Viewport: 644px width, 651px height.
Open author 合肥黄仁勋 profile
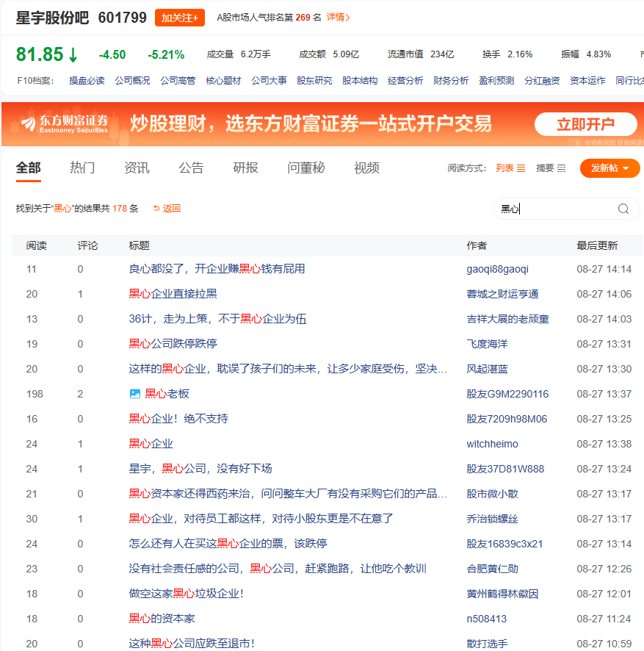point(493,569)
